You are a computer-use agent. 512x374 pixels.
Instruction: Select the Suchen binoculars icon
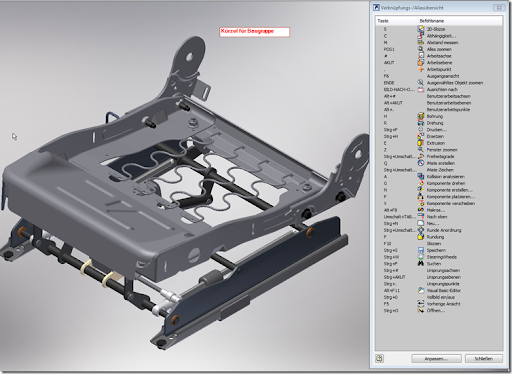tap(421, 263)
